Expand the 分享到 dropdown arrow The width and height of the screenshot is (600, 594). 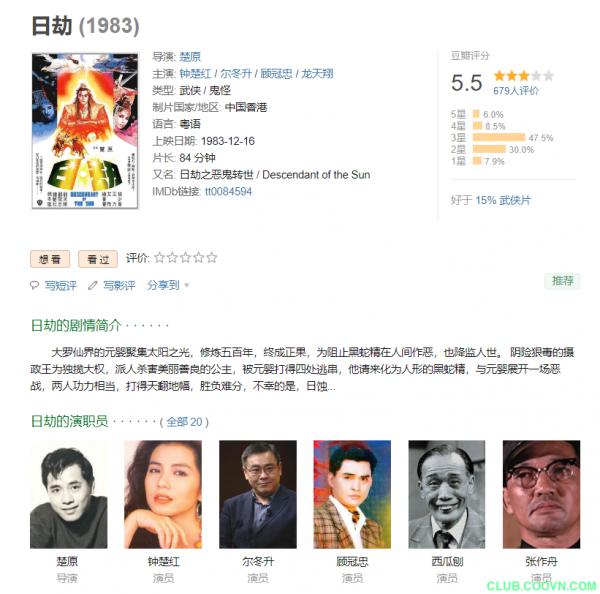(x=187, y=285)
